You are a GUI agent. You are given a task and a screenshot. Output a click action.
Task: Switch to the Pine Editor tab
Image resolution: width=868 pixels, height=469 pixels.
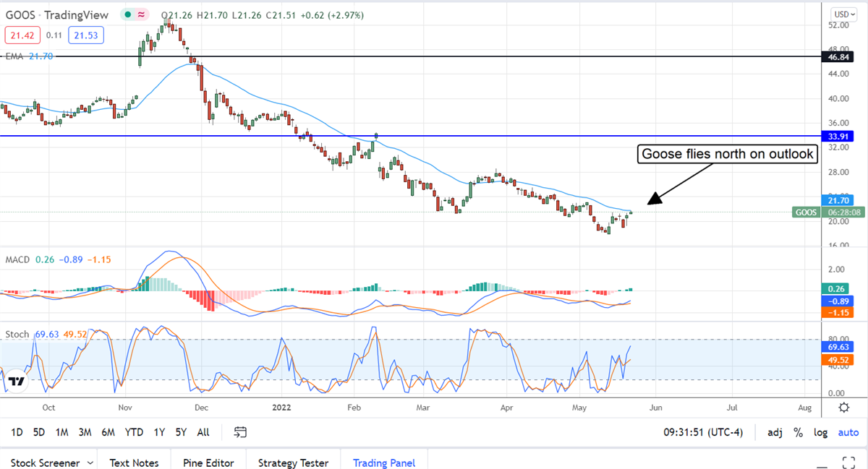pos(208,462)
